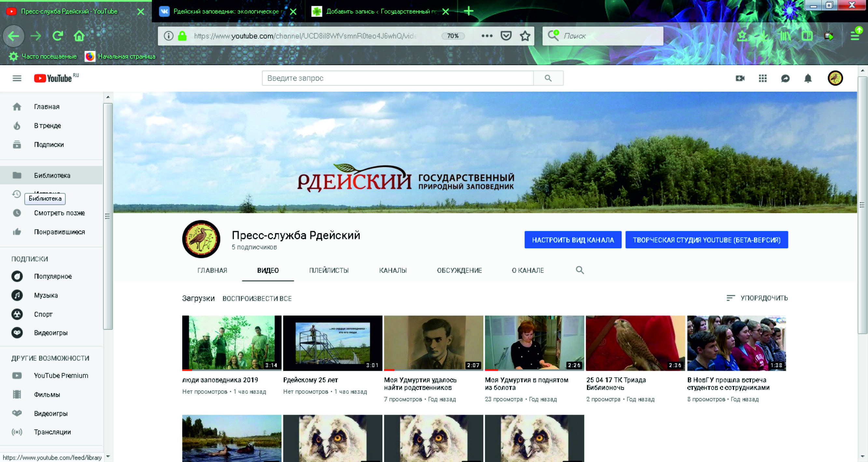Open ТВОРЧЕСКАЯ СТУДИЯ YOUTUBE button
868x462 pixels.
point(707,240)
